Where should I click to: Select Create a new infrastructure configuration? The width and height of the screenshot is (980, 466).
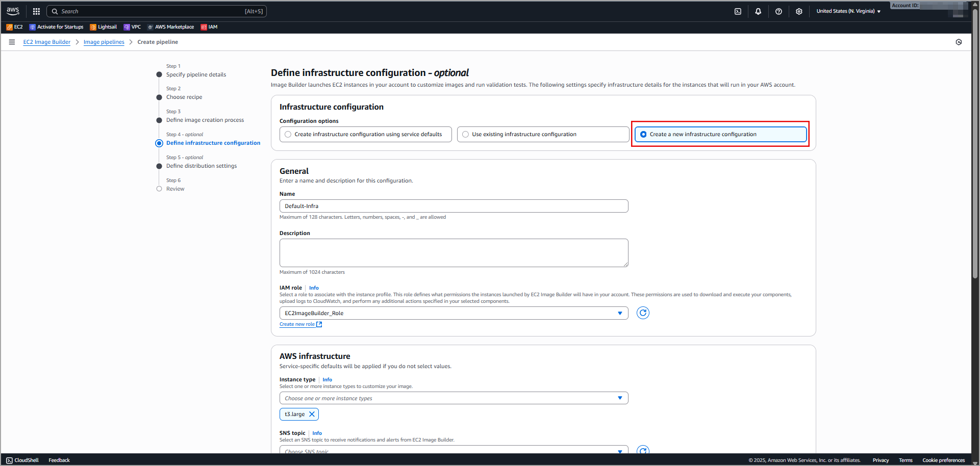click(x=720, y=135)
